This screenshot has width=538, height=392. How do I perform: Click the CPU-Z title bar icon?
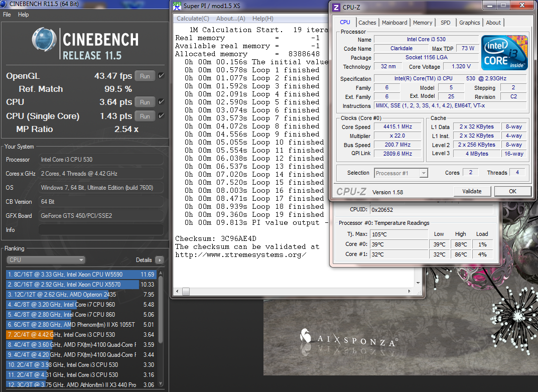click(x=336, y=7)
